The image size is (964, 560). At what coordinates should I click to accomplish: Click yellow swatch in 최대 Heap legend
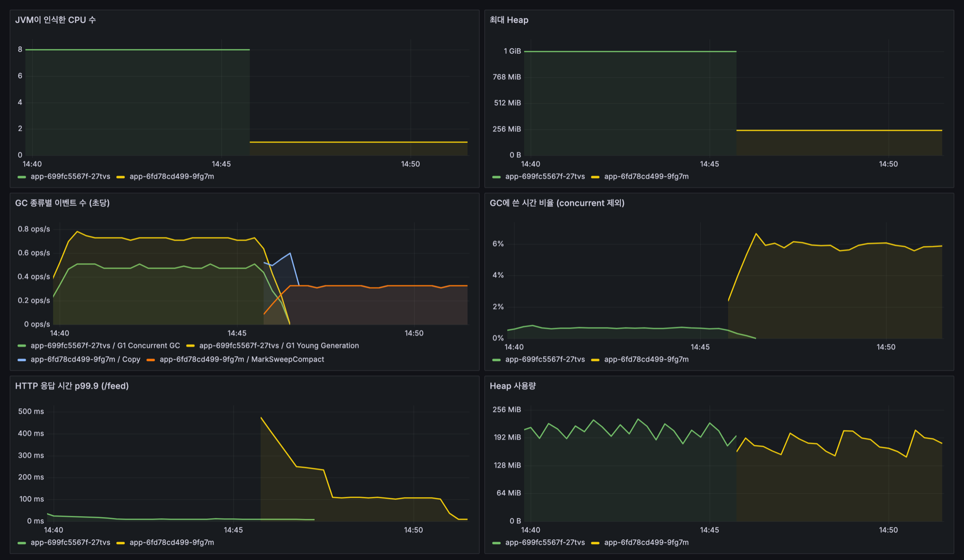click(595, 177)
